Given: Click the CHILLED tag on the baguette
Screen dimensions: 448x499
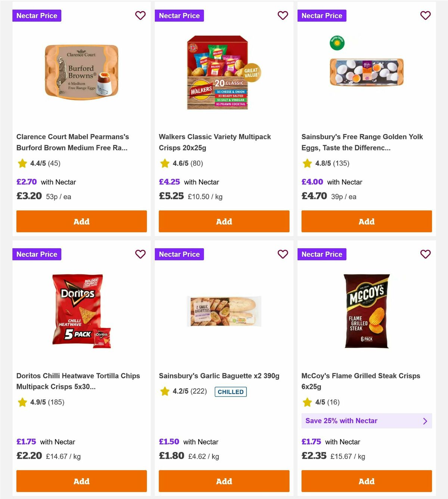Looking at the screenshot, I should 231,392.
